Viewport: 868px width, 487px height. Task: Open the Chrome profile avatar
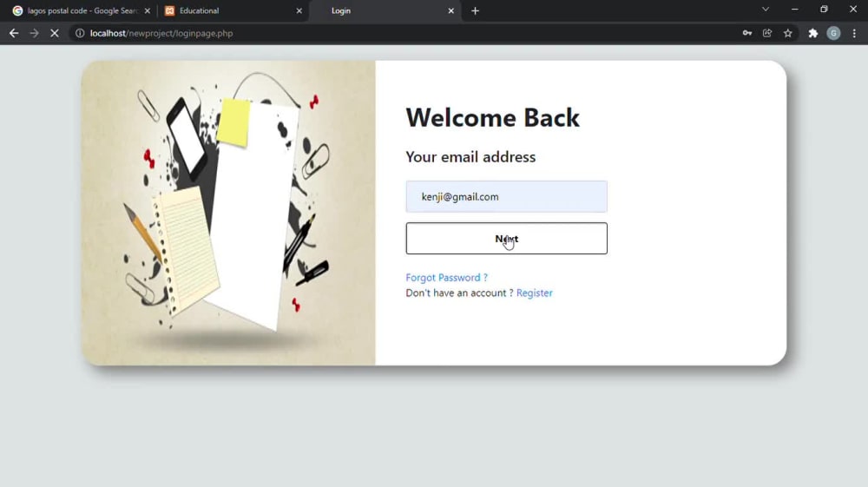point(833,33)
